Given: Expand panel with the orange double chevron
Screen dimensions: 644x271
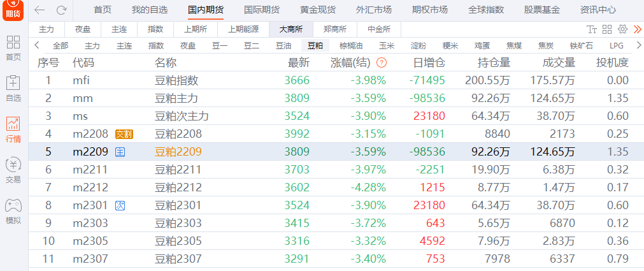Looking at the screenshot, I should click(637, 29).
